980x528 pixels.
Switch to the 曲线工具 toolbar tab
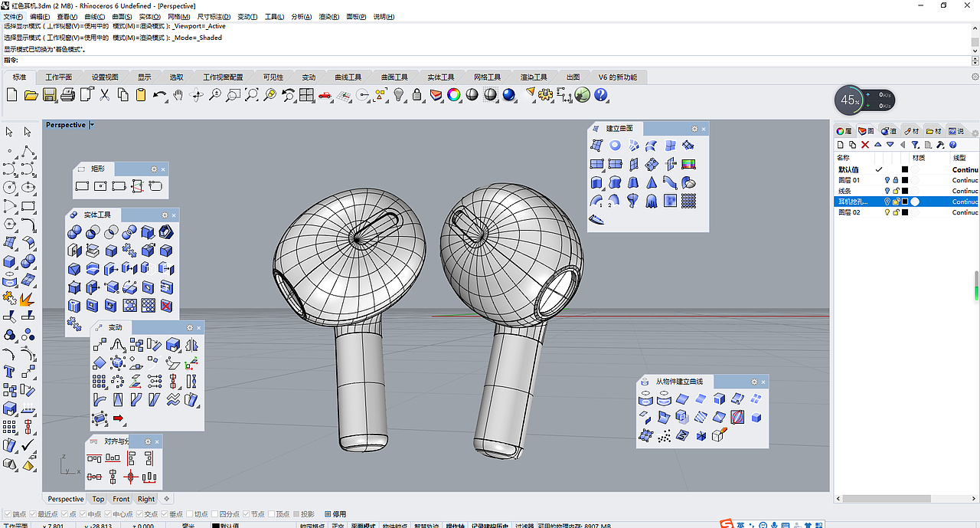(348, 77)
